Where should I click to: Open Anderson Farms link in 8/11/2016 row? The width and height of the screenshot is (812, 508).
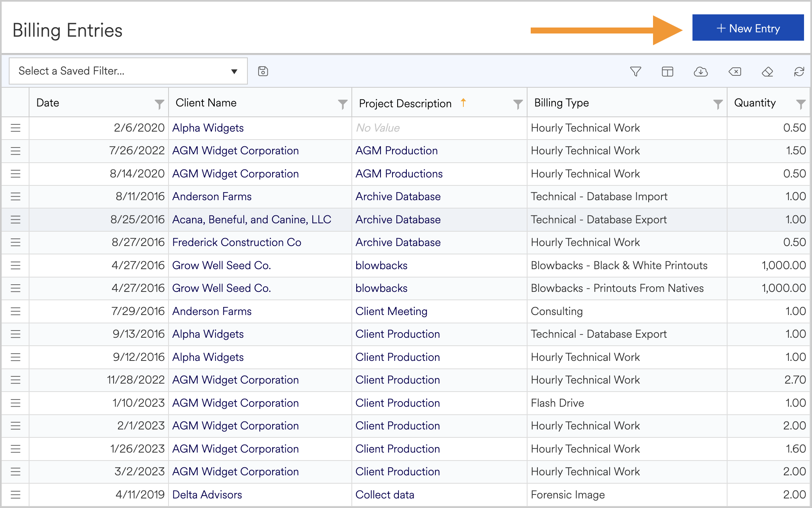pyautogui.click(x=212, y=197)
